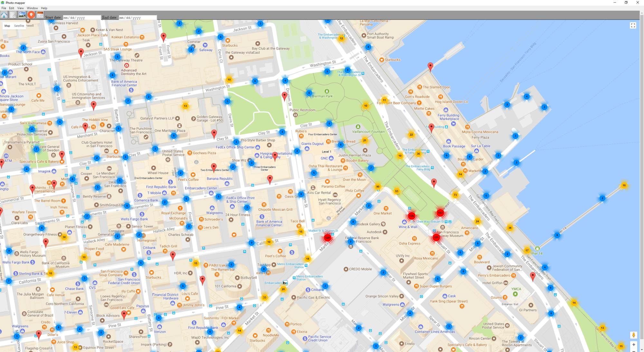Click the red cluster marked 153
This screenshot has width=644, height=352.
click(x=440, y=213)
